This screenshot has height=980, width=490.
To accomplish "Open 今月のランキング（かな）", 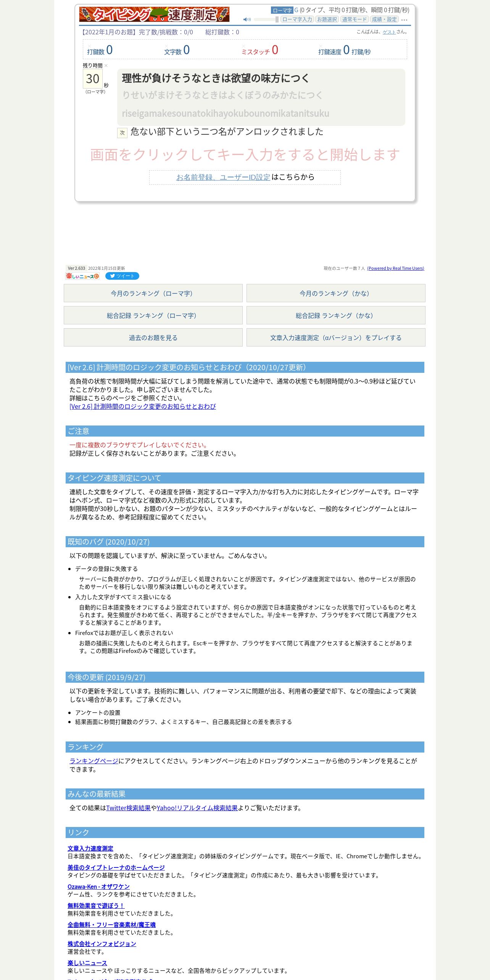I will pos(336,293).
